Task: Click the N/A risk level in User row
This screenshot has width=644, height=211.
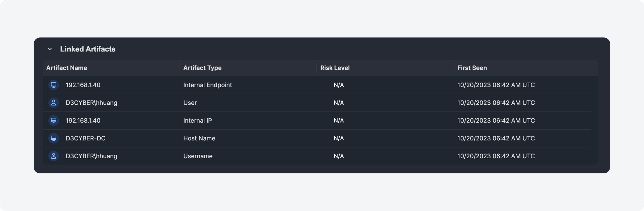Action: tap(339, 103)
